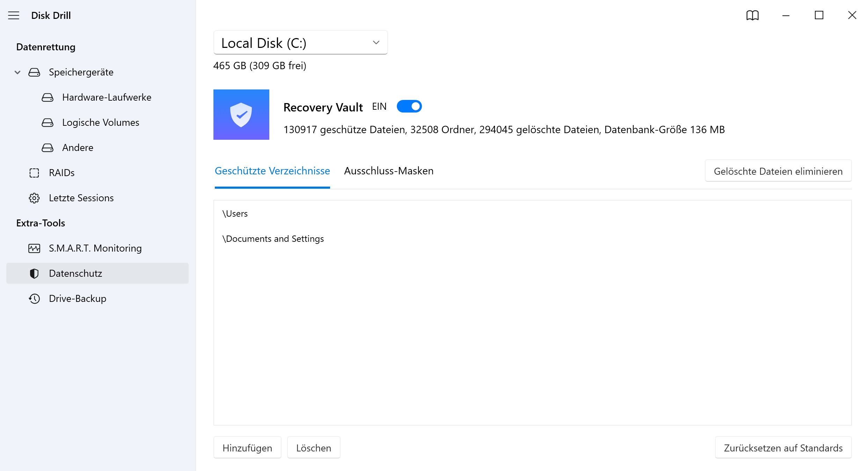The image size is (868, 471).
Task: Select the Hardware-Laufwerke drive icon
Action: [x=48, y=97]
